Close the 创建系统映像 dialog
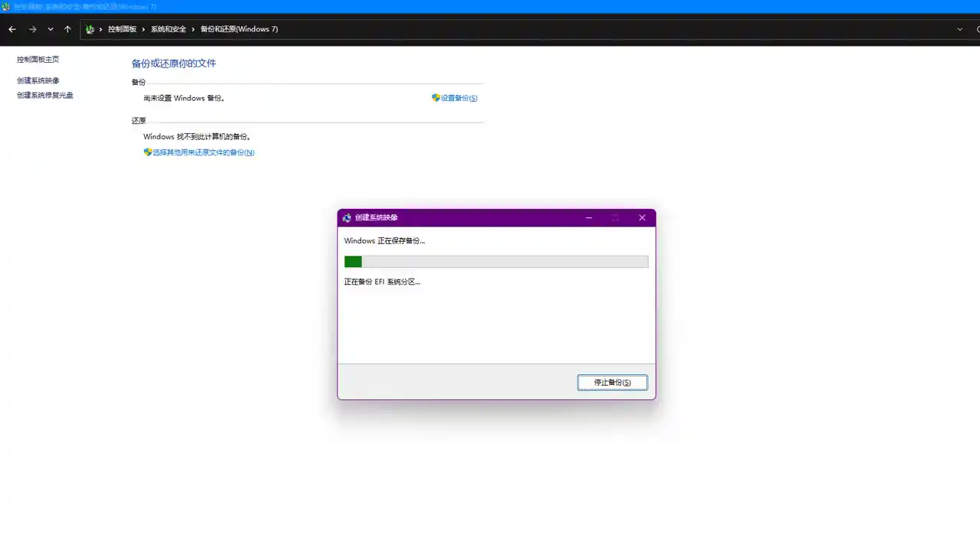 click(642, 217)
